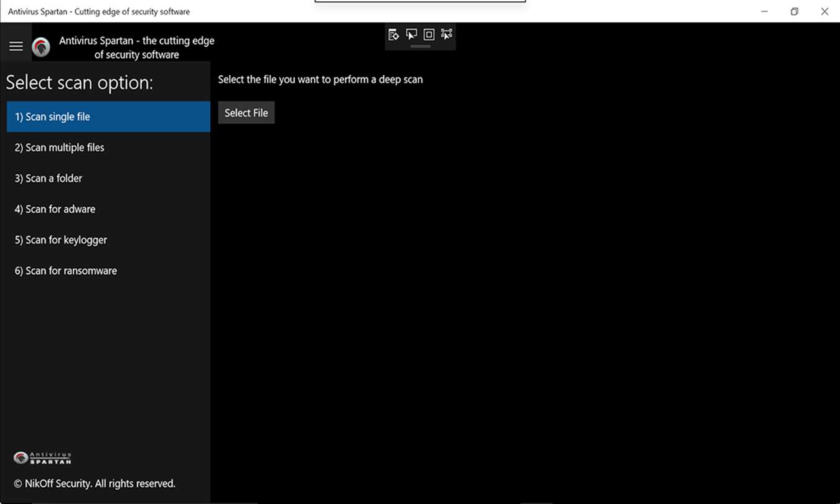This screenshot has height=504, width=840.
Task: Click the Select File button
Action: tap(246, 113)
